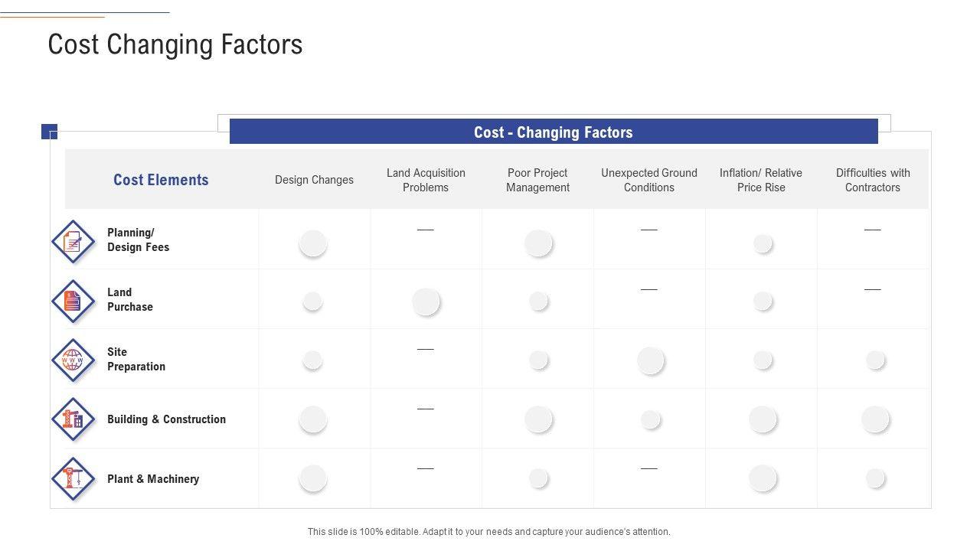Select the Land Purchase file icon
This screenshot has height=551, width=980.
pyautogui.click(x=73, y=302)
